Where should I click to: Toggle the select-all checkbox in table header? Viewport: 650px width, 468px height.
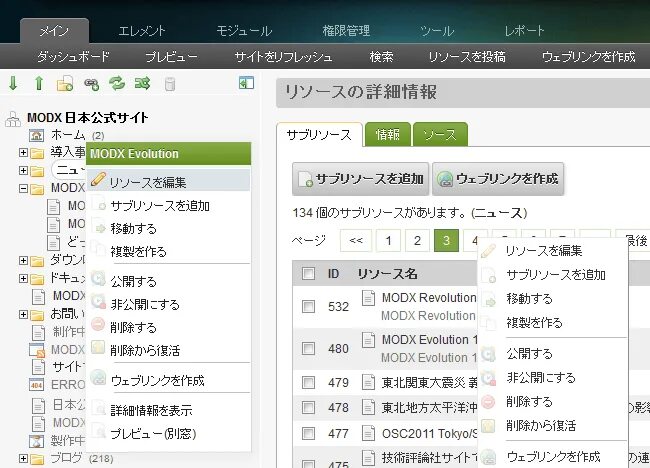click(x=308, y=274)
